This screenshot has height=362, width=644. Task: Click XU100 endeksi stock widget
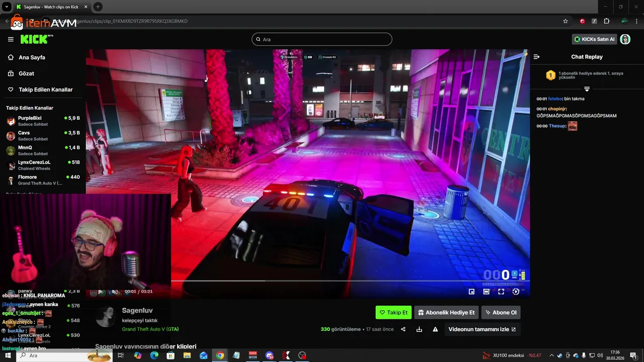point(512,355)
